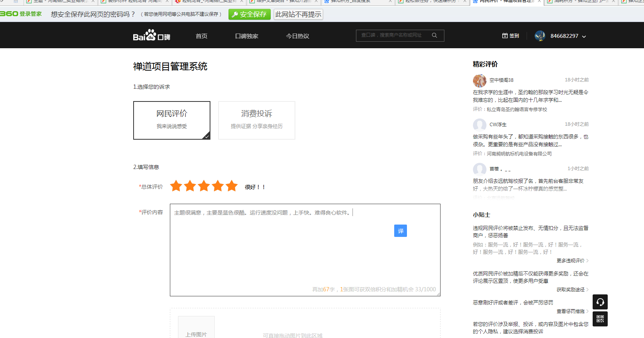The width and height of the screenshot is (644, 338).
Task: Click the key icon on 安全保存
Action: click(234, 15)
